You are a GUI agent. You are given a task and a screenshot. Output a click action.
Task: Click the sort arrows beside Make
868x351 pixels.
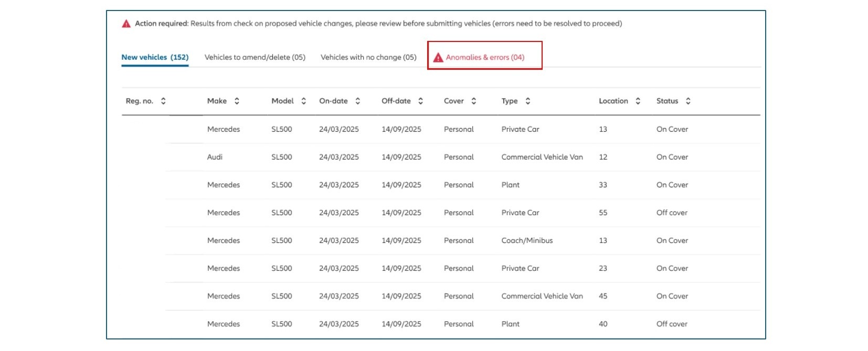pos(237,101)
